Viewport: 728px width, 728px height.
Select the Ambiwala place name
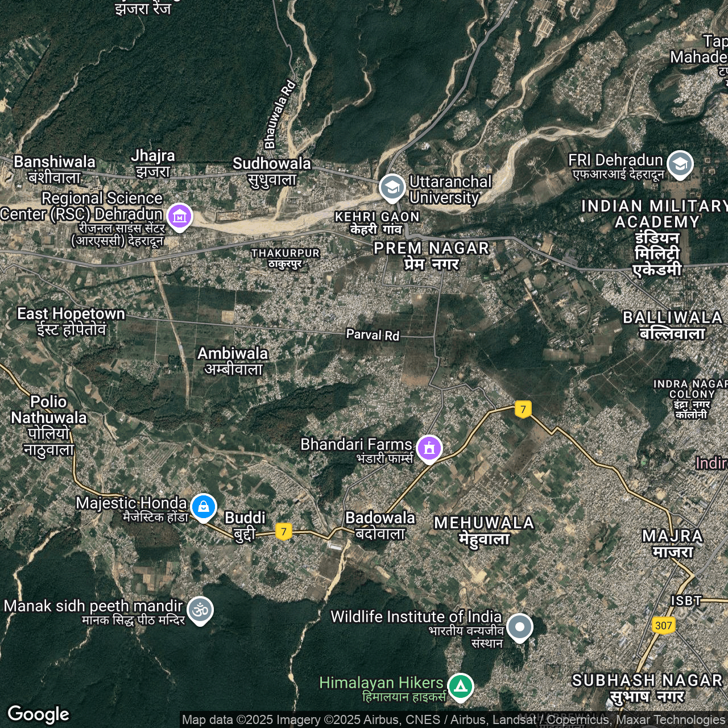[233, 361]
